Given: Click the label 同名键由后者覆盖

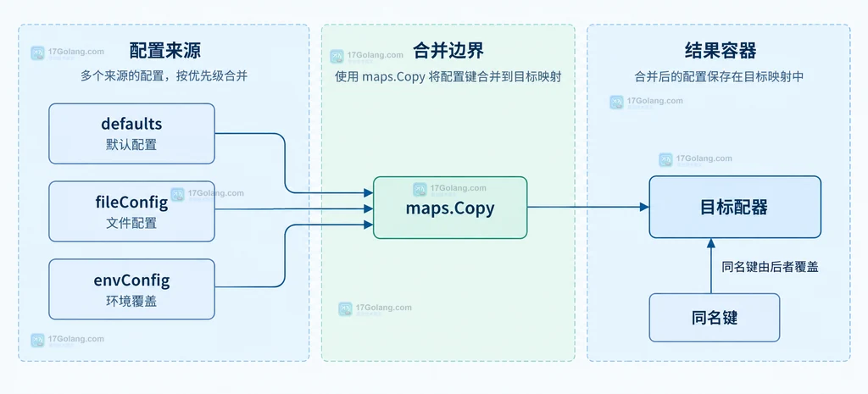Looking at the screenshot, I should (x=770, y=267).
